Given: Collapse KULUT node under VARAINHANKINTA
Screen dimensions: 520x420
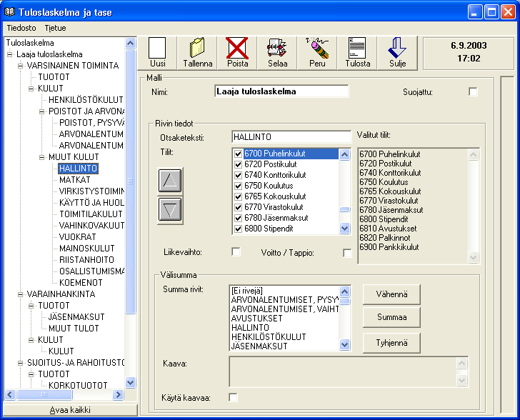Looking at the screenshot, I should tap(31, 340).
